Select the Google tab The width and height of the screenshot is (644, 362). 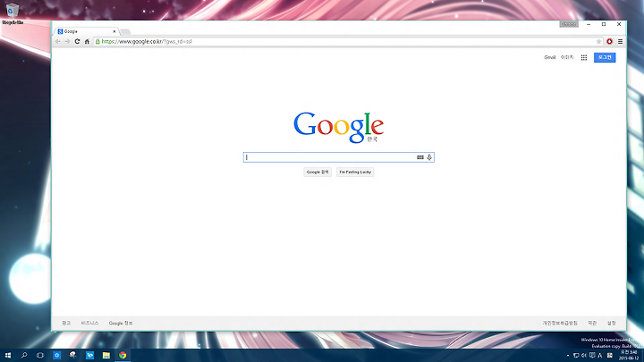[86, 31]
